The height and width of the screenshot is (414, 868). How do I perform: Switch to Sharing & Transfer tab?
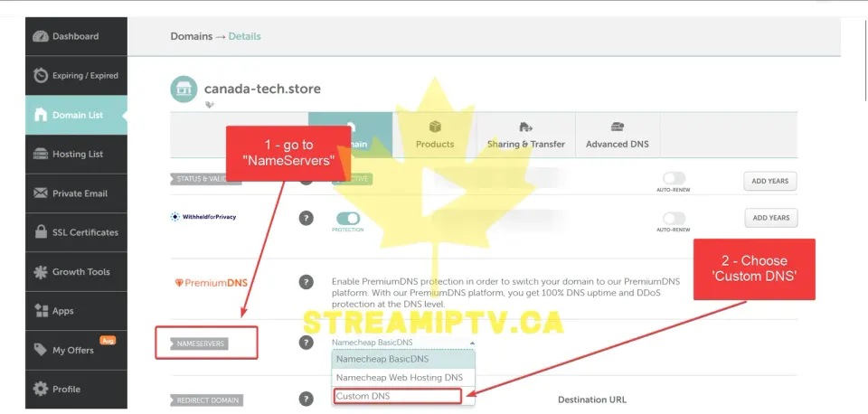point(526,135)
